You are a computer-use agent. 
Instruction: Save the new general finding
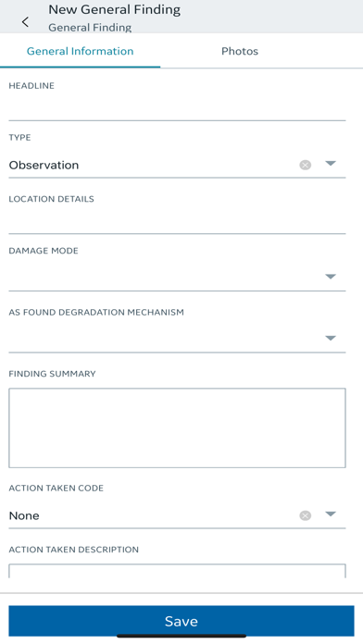[181, 621]
